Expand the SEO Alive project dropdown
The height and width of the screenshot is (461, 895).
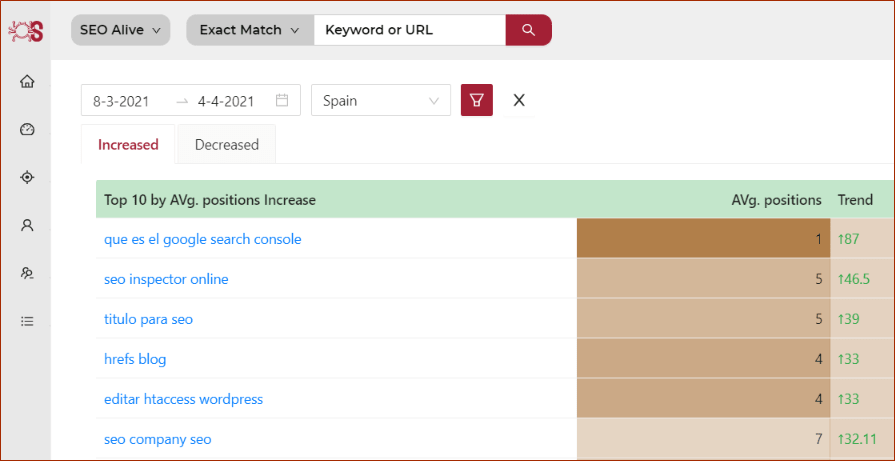[x=120, y=30]
